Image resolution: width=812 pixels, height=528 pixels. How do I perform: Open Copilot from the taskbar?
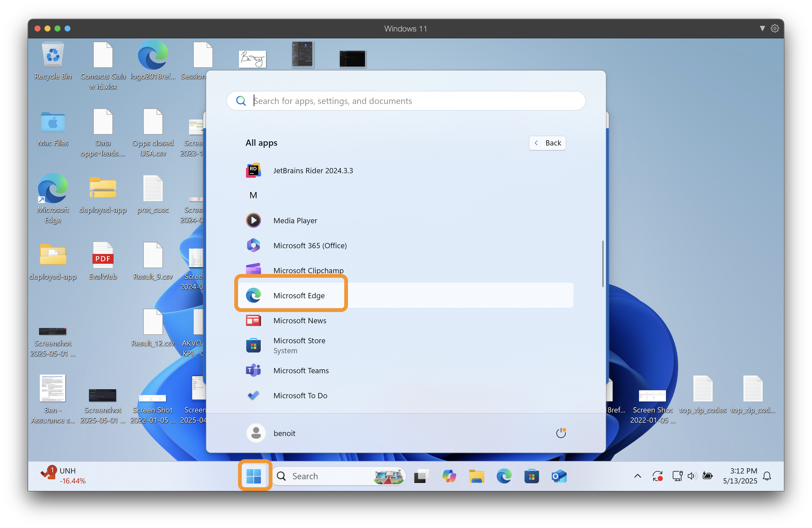coord(449,476)
